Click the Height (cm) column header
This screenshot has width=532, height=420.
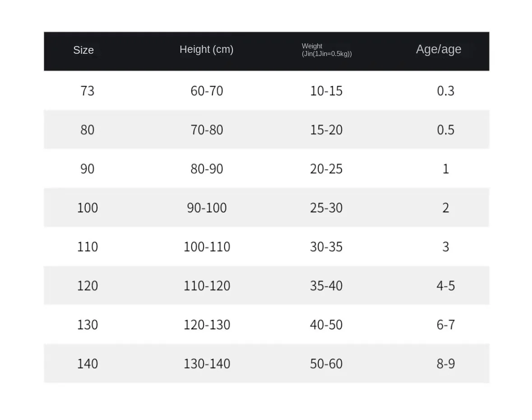206,50
